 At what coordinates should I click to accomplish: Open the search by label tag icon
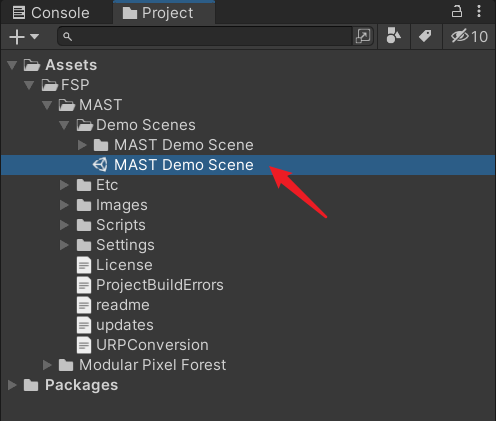(425, 36)
